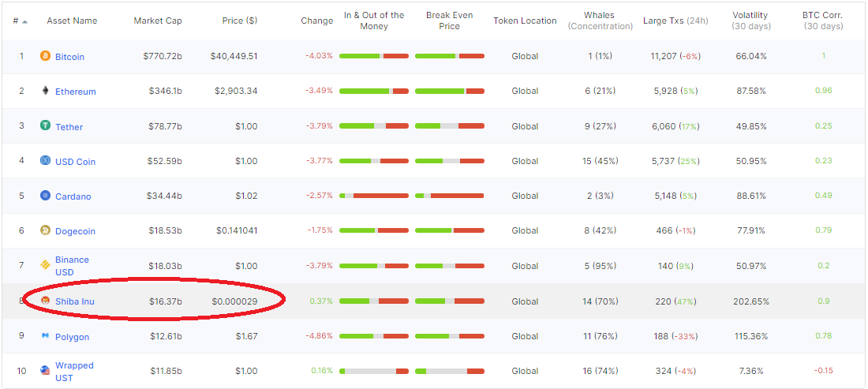Open the Wrapped UST asset link
The image size is (868, 389).
coord(74,372)
